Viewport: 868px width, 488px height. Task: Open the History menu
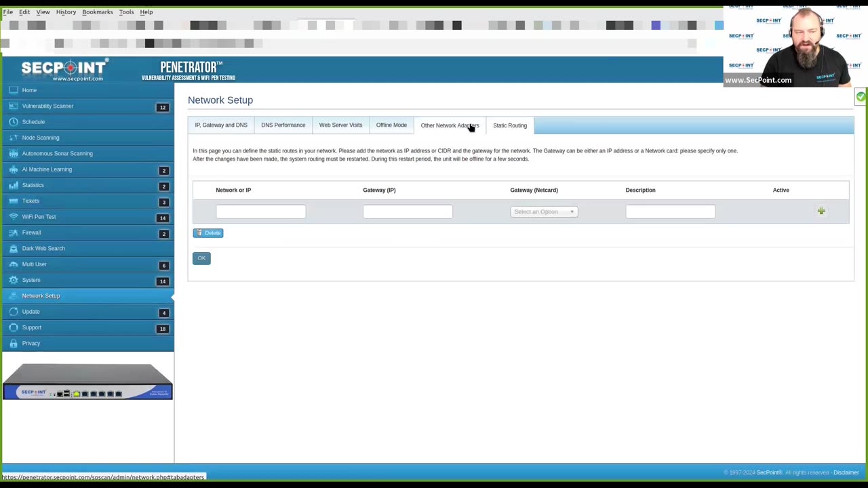coord(66,12)
